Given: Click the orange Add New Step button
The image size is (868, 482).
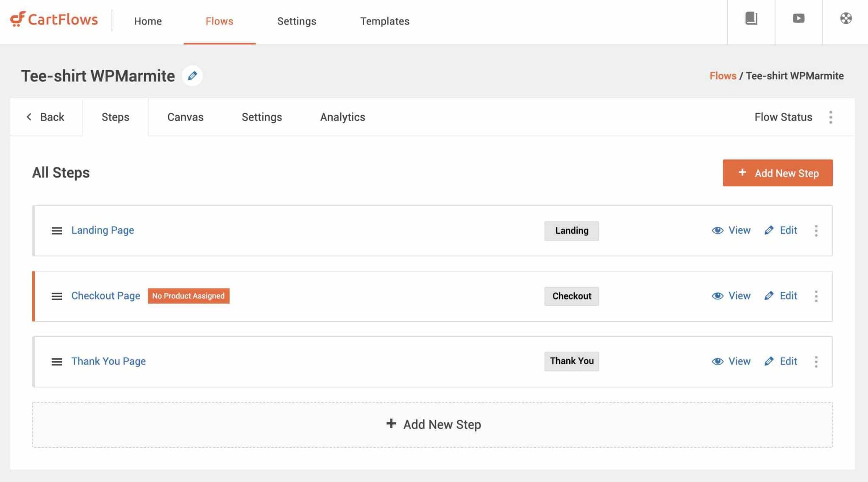Looking at the screenshot, I should [x=777, y=173].
